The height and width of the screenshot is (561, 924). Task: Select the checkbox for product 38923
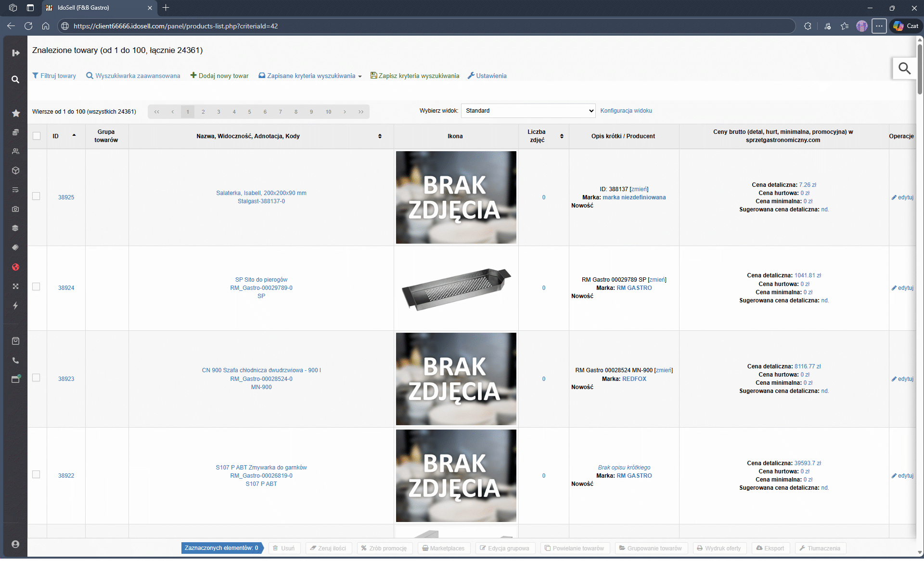[x=36, y=378]
